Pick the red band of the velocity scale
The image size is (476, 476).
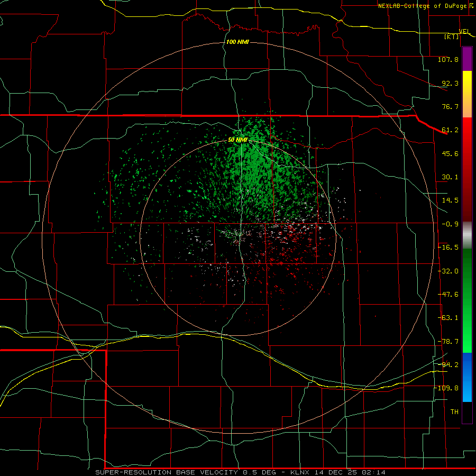tap(467, 169)
